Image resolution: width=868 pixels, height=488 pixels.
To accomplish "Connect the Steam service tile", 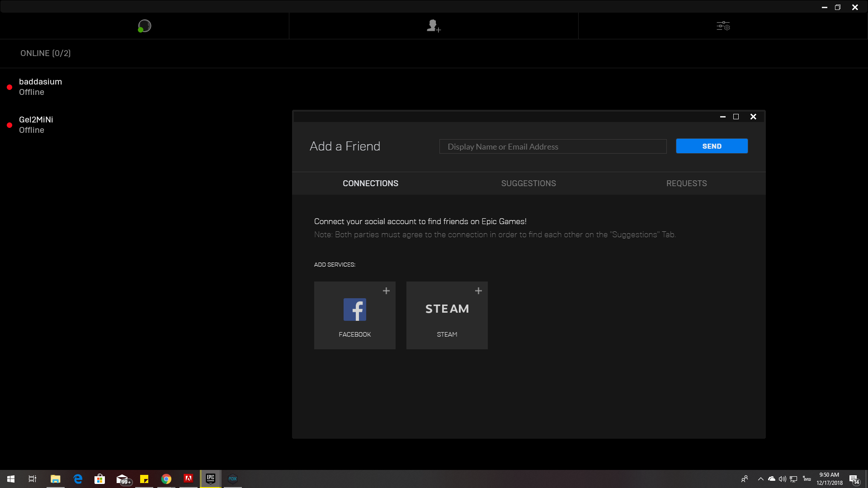I will click(x=447, y=315).
